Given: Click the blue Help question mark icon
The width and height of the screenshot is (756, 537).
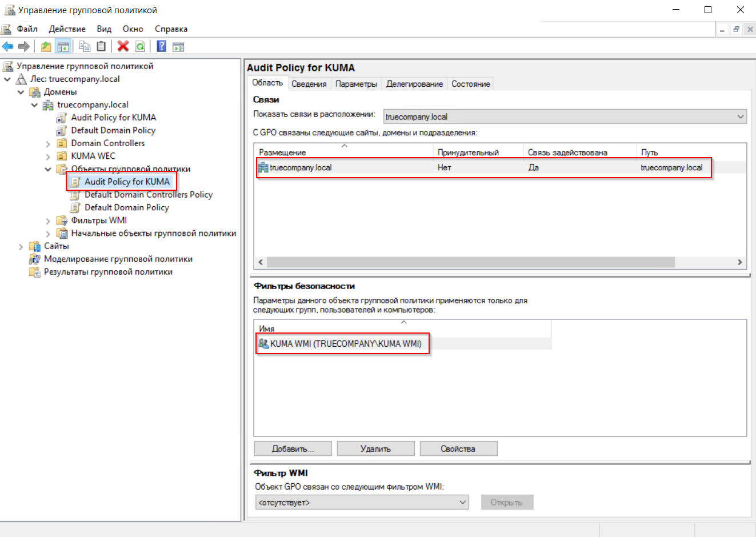Looking at the screenshot, I should [x=162, y=46].
